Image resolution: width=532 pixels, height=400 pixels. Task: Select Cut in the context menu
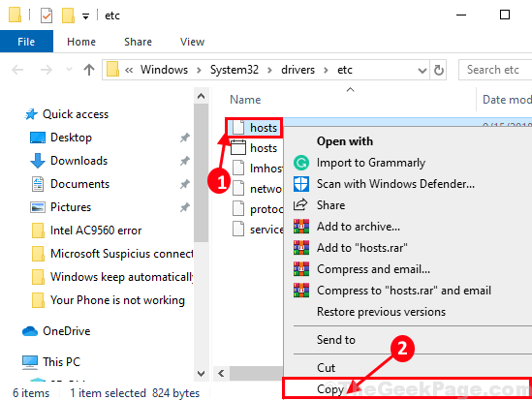tap(326, 367)
